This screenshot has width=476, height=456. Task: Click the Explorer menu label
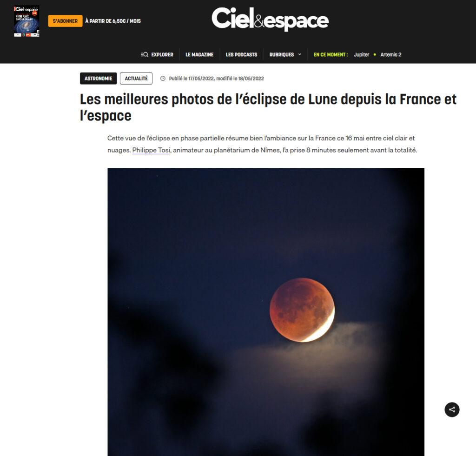click(x=162, y=55)
